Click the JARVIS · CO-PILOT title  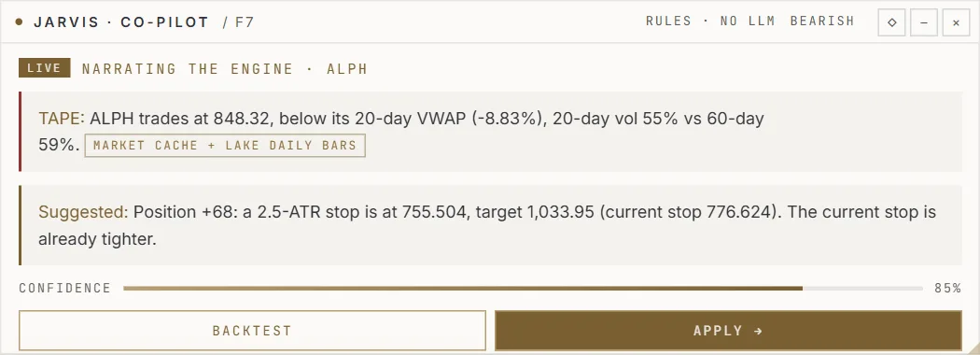pyautogui.click(x=121, y=22)
